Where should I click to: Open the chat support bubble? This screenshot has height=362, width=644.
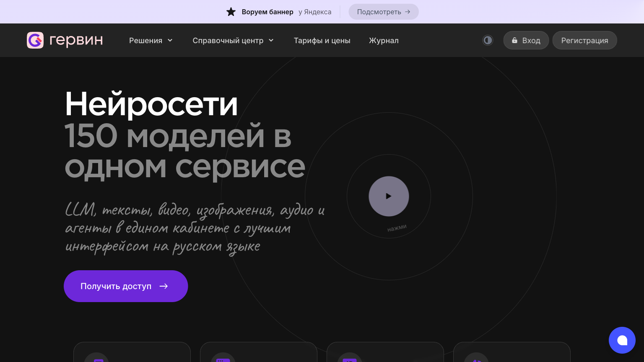[x=622, y=340]
